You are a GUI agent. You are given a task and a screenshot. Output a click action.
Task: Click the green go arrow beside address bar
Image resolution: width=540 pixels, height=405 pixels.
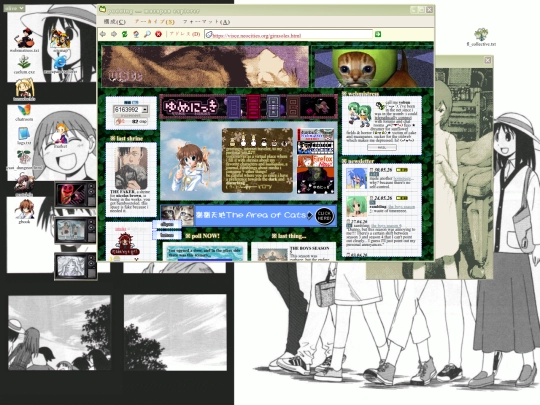point(378,34)
